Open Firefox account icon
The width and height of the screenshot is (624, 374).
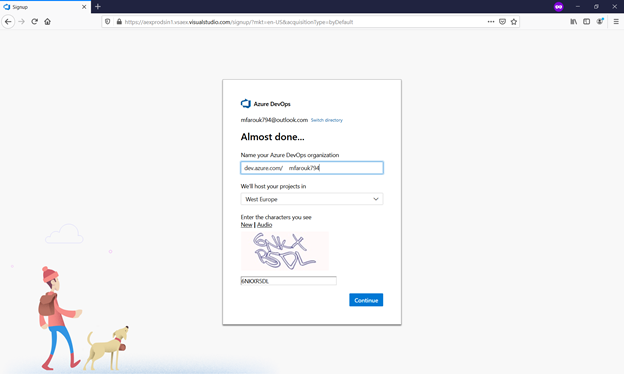[600, 21]
